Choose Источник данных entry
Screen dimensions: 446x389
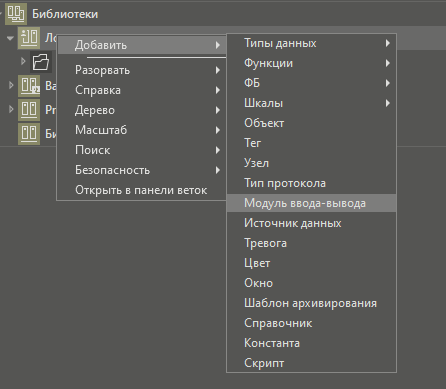311,223
